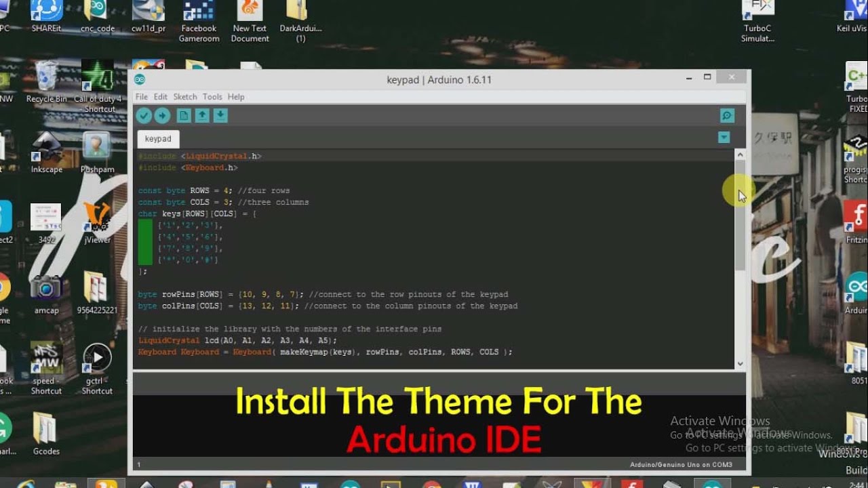Click the Verify sketch checkmark button
The height and width of the screenshot is (488, 868).
[144, 115]
